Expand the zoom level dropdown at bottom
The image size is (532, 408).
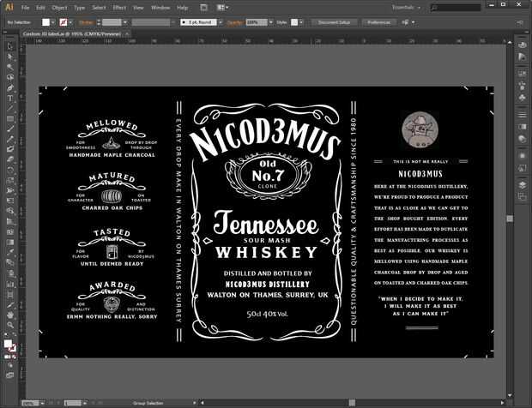click(x=42, y=403)
